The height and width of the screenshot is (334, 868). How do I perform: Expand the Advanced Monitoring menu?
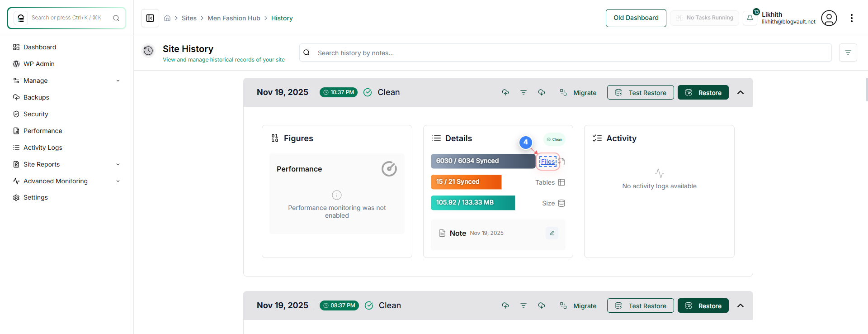point(67,181)
